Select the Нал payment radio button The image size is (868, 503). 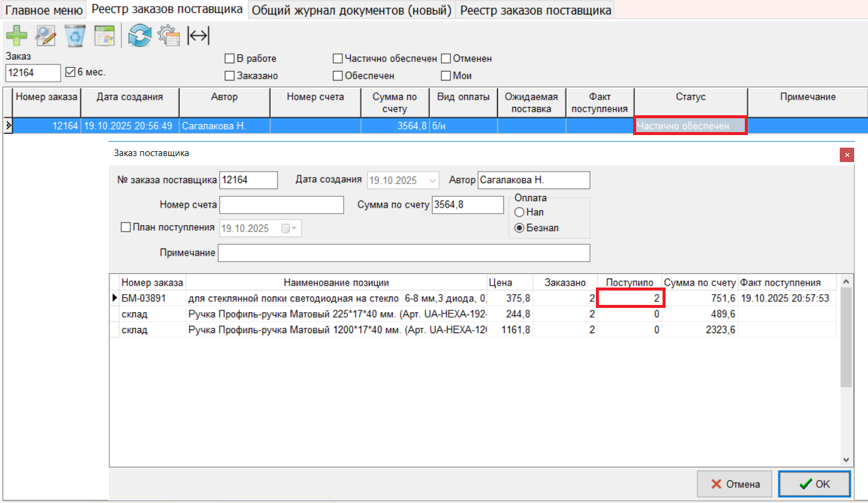tap(519, 212)
